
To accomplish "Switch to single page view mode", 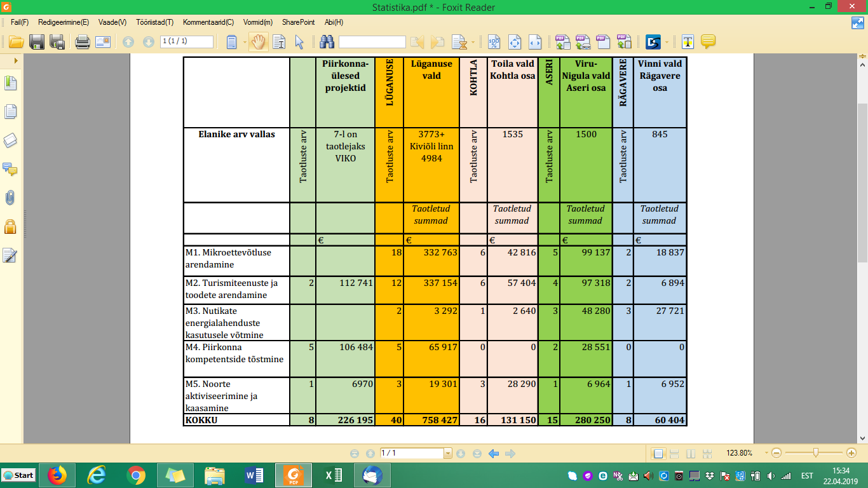I will coord(658,454).
